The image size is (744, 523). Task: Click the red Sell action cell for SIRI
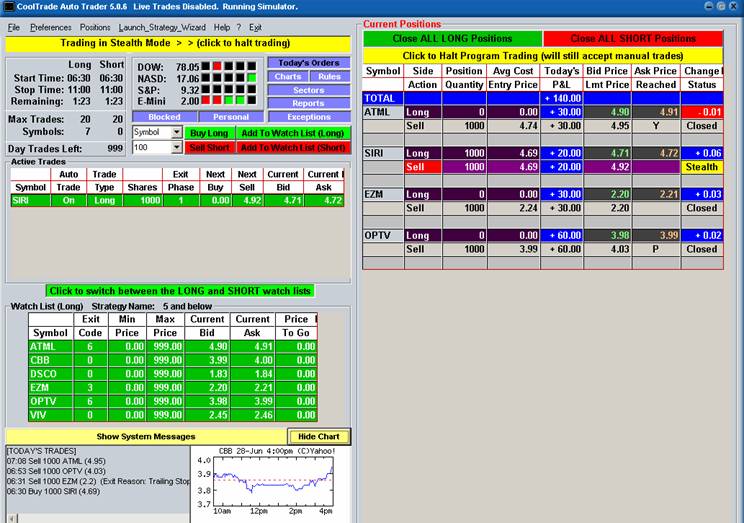[423, 167]
